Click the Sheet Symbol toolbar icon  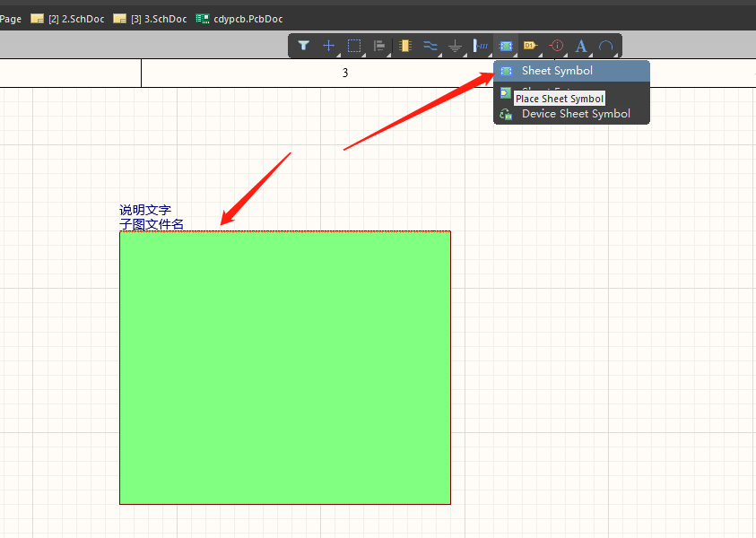point(506,46)
